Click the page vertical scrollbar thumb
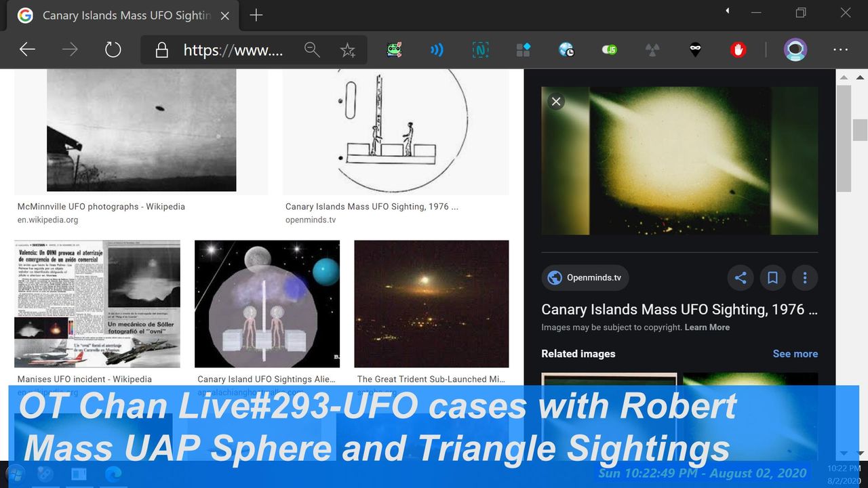This screenshot has width=868, height=488. (x=844, y=139)
